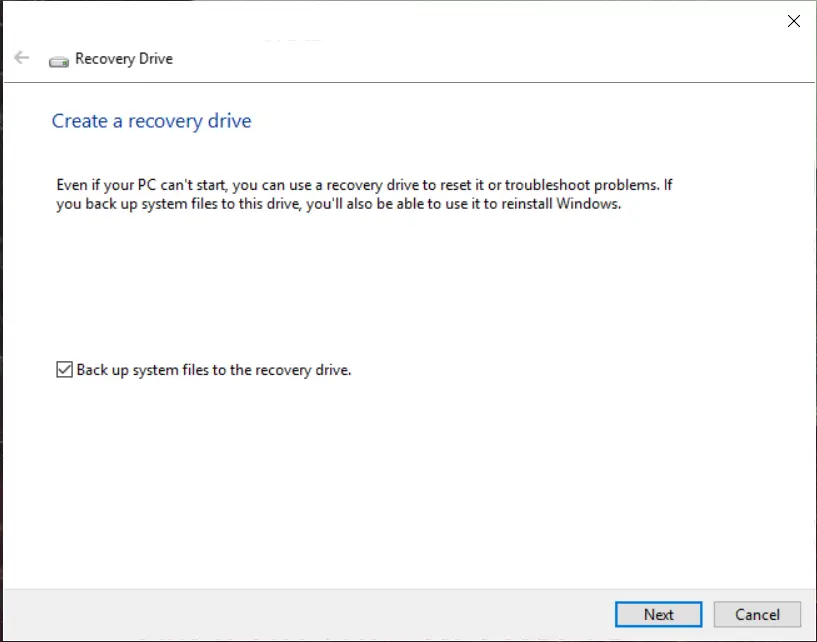The image size is (817, 642).
Task: Click the separator line under the Recovery Drive title
Action: click(409, 82)
